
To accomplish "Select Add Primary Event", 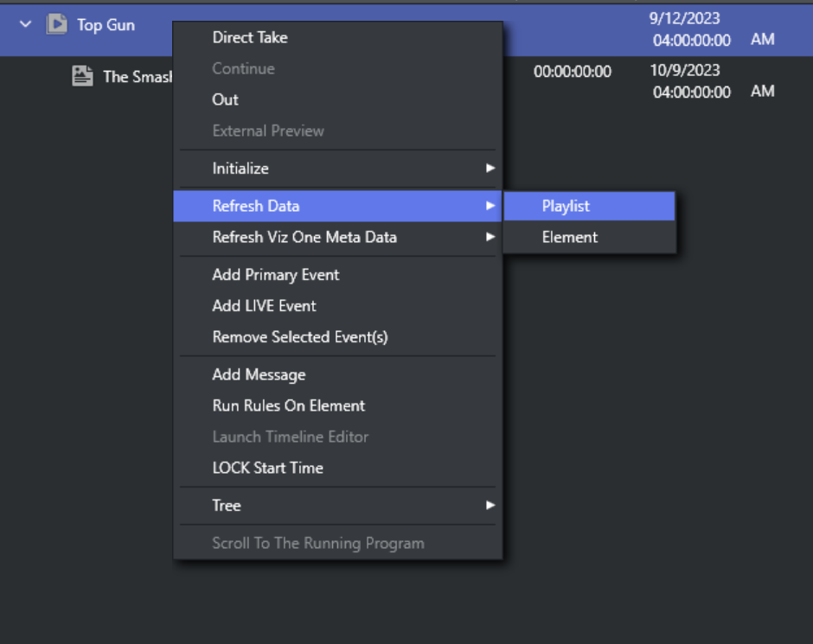I will (x=276, y=275).
